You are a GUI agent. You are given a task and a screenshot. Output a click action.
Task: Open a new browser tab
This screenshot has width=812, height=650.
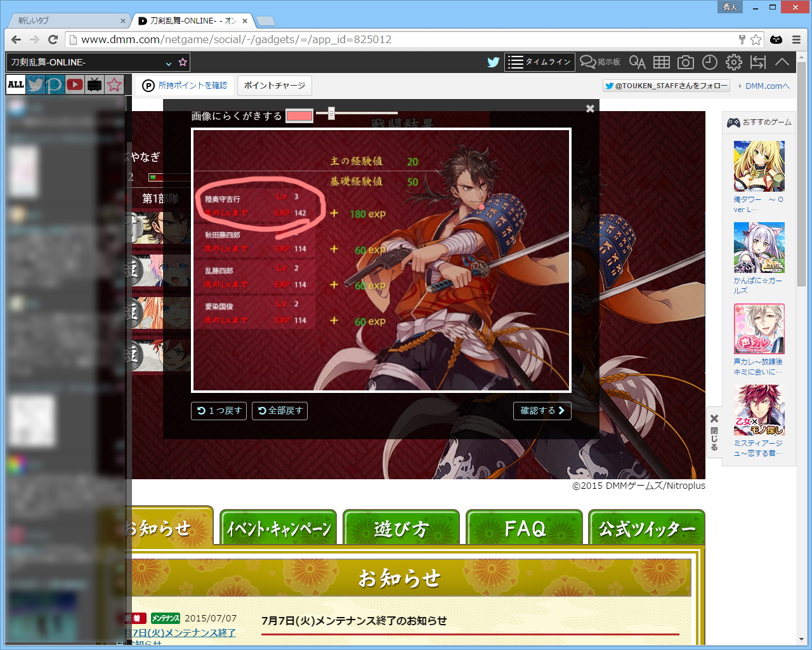[266, 21]
